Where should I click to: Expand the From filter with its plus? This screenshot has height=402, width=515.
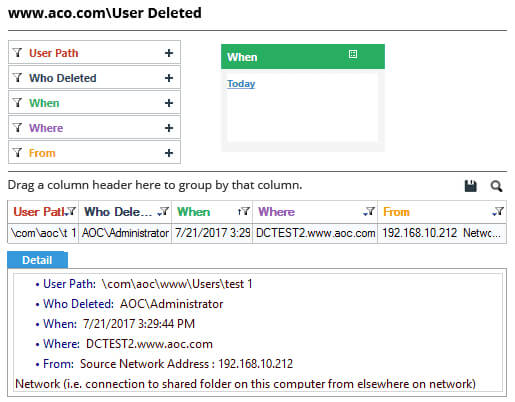click(169, 153)
